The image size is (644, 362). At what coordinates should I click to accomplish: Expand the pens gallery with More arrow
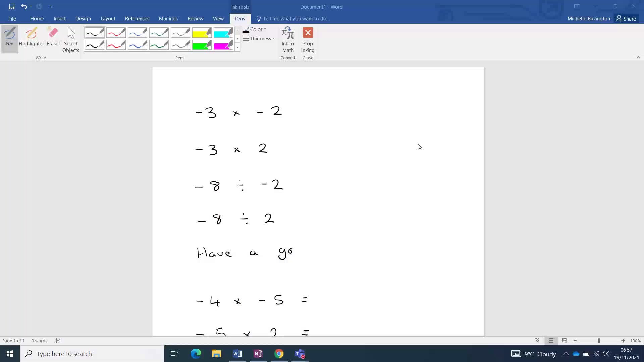point(237,47)
